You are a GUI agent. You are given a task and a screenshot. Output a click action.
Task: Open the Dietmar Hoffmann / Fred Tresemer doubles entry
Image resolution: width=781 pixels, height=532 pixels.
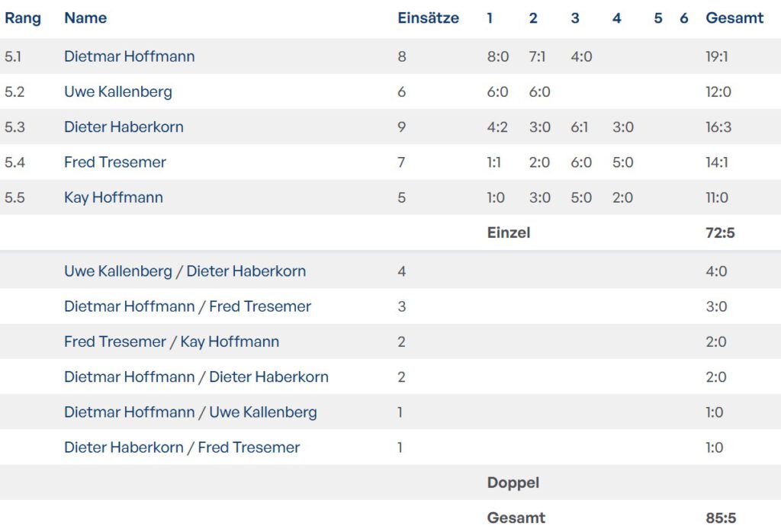point(187,306)
